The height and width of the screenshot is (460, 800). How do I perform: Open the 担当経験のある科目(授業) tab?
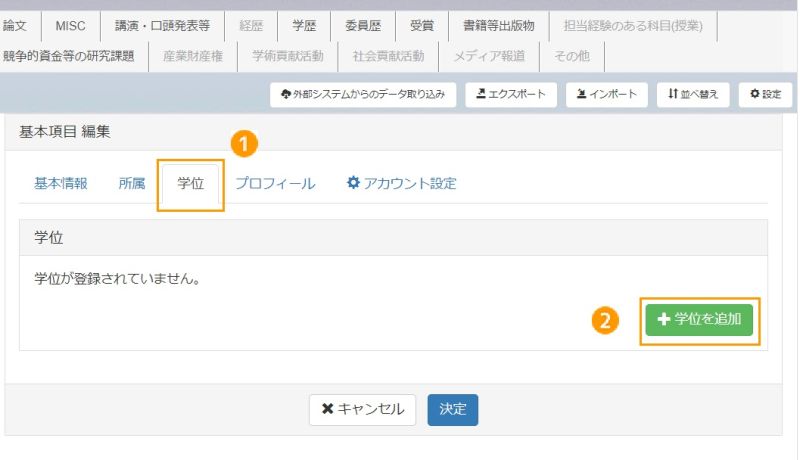633,26
